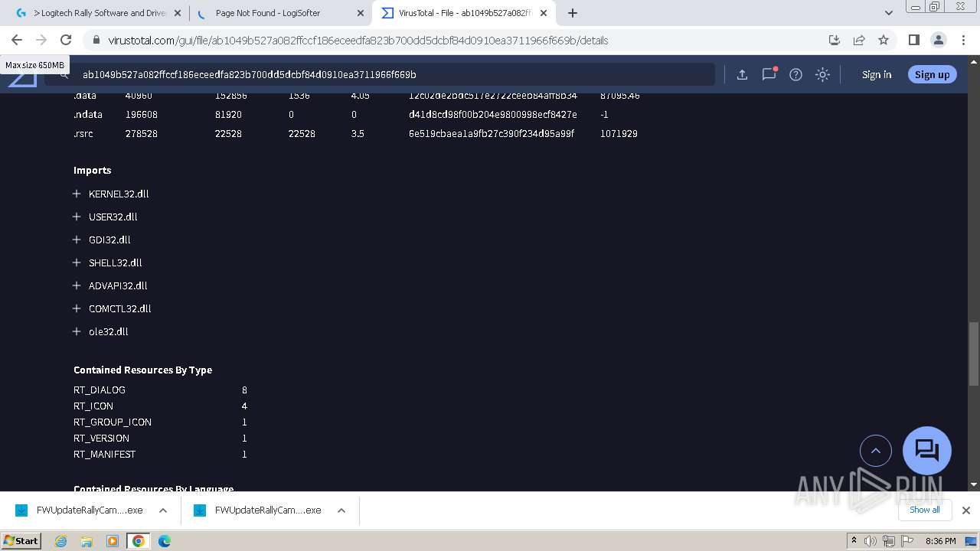Open a new browser tab
Image resolution: width=980 pixels, height=551 pixels.
(573, 13)
